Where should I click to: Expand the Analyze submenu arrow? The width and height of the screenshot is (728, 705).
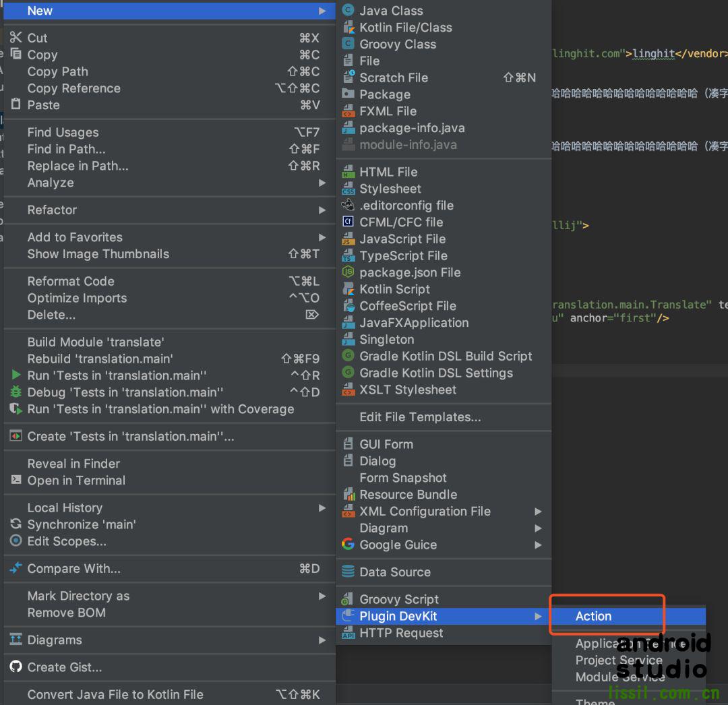[322, 183]
